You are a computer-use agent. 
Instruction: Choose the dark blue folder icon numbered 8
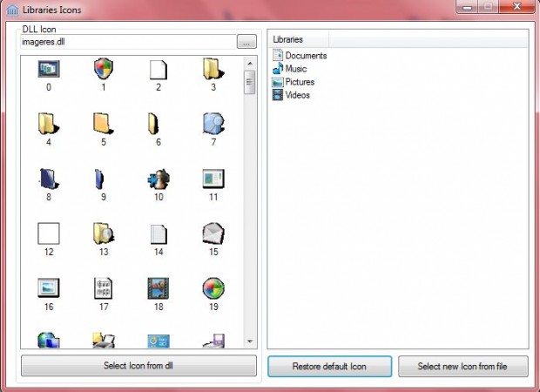[49, 179]
